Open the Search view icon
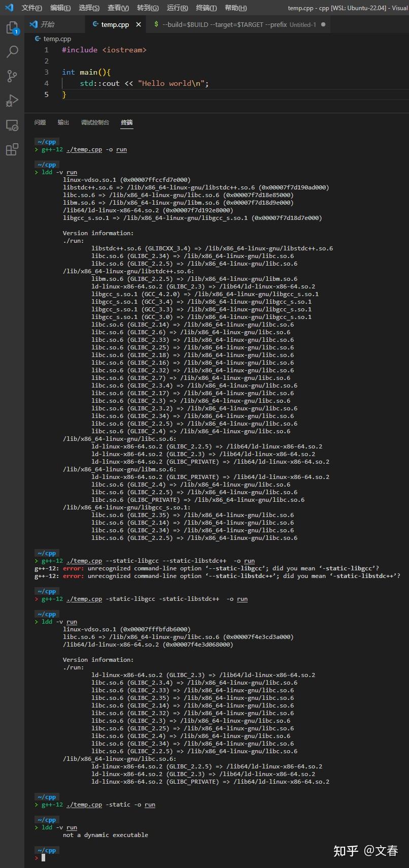 [12, 51]
